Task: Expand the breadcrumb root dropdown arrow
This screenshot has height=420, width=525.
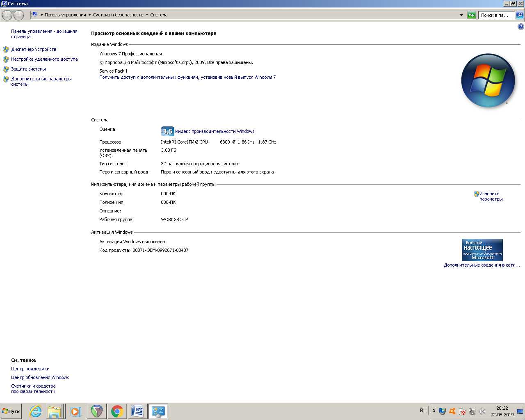Action: (41, 15)
